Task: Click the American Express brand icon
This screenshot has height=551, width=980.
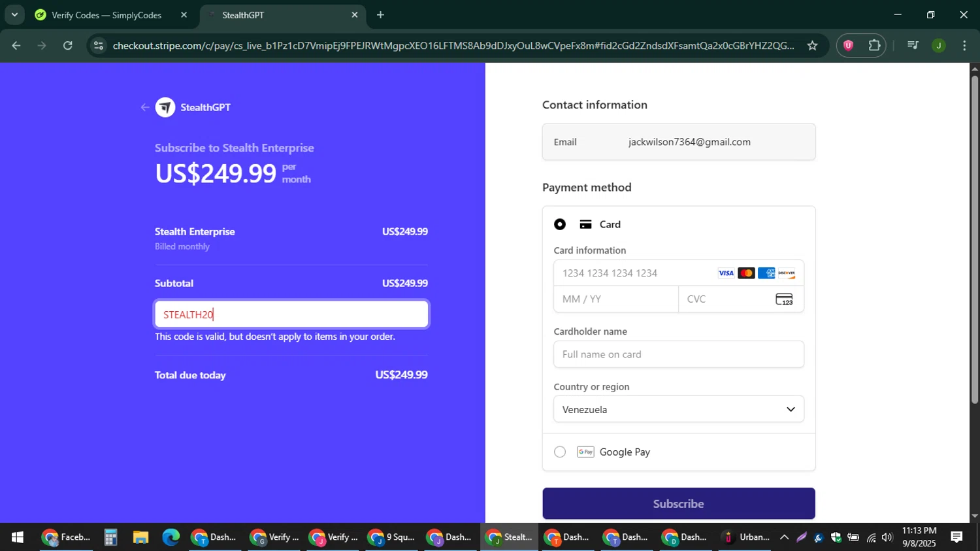Action: [766, 273]
